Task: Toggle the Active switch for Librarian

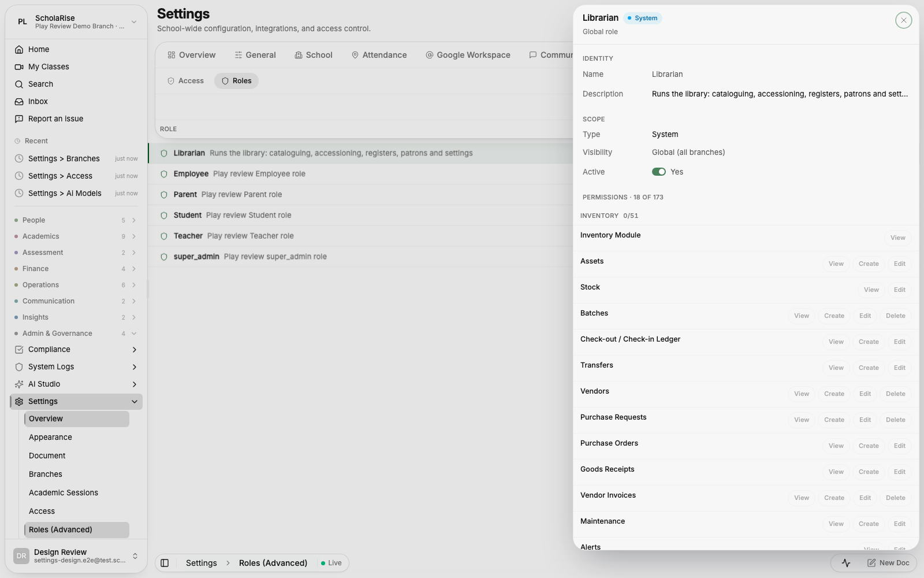Action: tap(659, 172)
